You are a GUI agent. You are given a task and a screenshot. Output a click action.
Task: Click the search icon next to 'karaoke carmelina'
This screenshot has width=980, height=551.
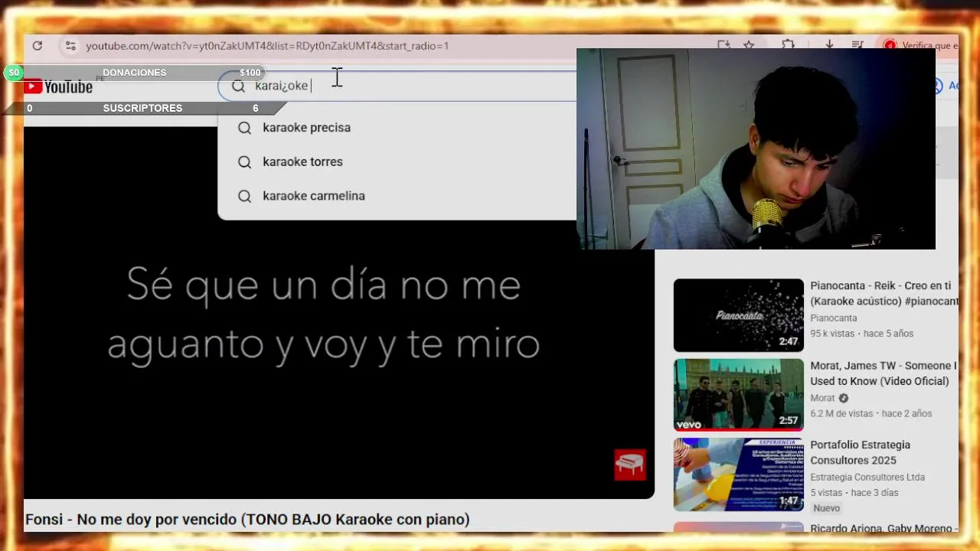pos(244,196)
